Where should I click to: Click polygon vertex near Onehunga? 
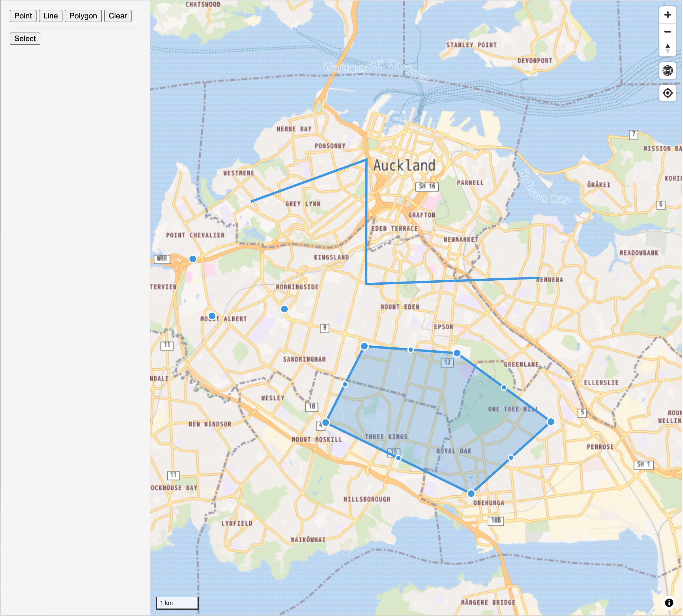[x=471, y=493]
